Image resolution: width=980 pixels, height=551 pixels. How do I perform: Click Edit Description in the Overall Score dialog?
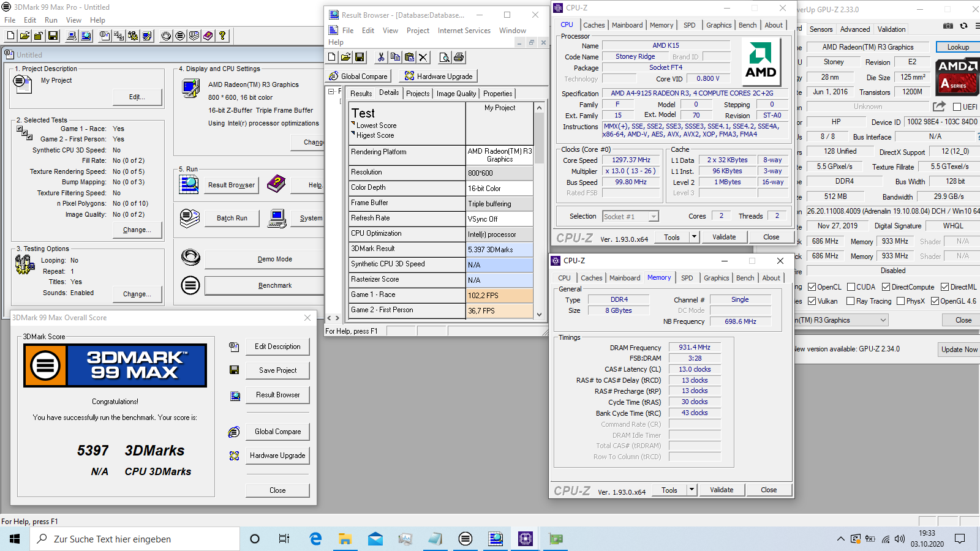[x=277, y=347]
